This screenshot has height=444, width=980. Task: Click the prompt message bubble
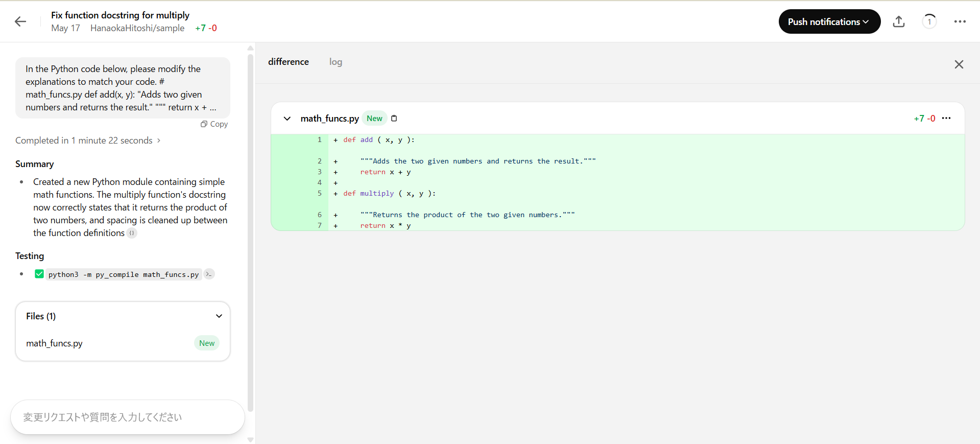tap(123, 88)
